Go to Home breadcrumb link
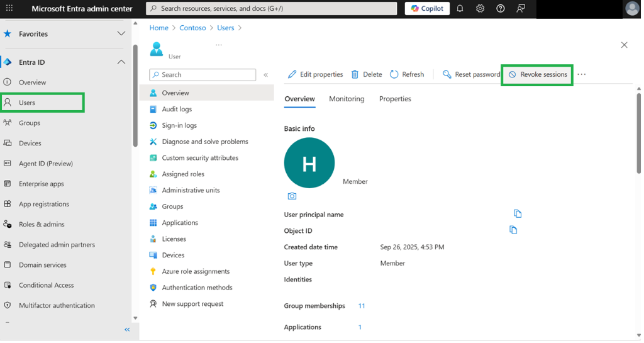The image size is (644, 343). [159, 28]
